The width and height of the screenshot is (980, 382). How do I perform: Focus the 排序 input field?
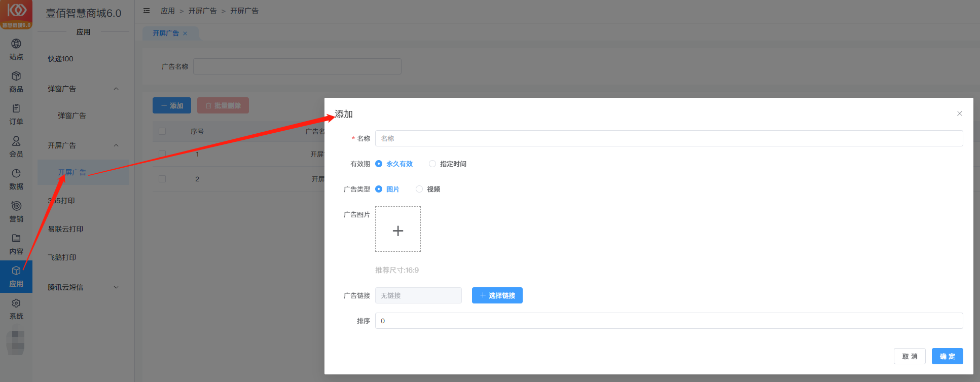pyautogui.click(x=669, y=321)
